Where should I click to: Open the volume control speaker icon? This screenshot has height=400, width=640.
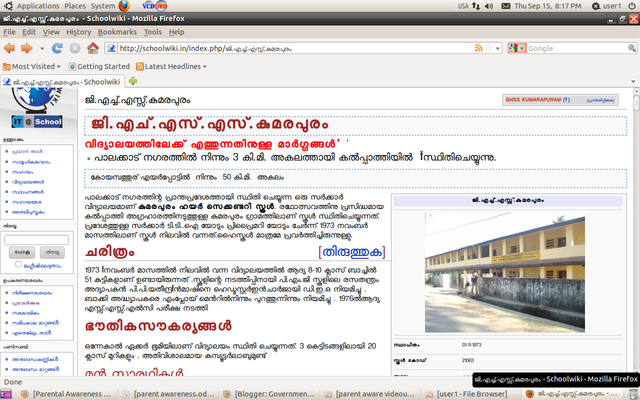[x=489, y=6]
